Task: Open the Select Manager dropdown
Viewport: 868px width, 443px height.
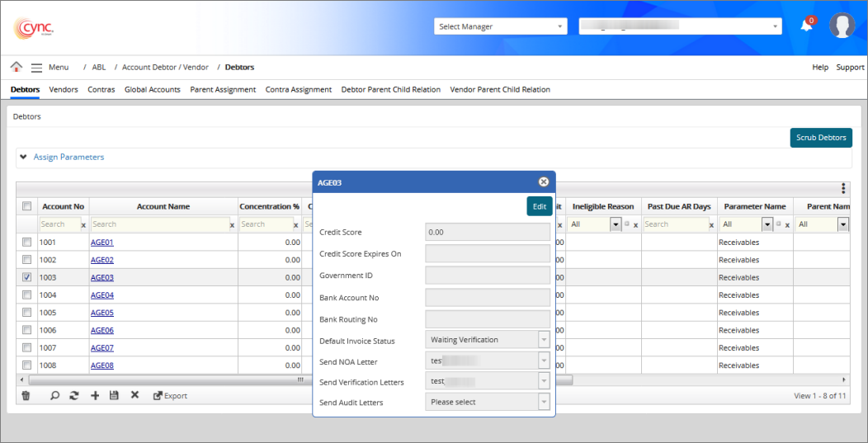Action: (x=501, y=26)
